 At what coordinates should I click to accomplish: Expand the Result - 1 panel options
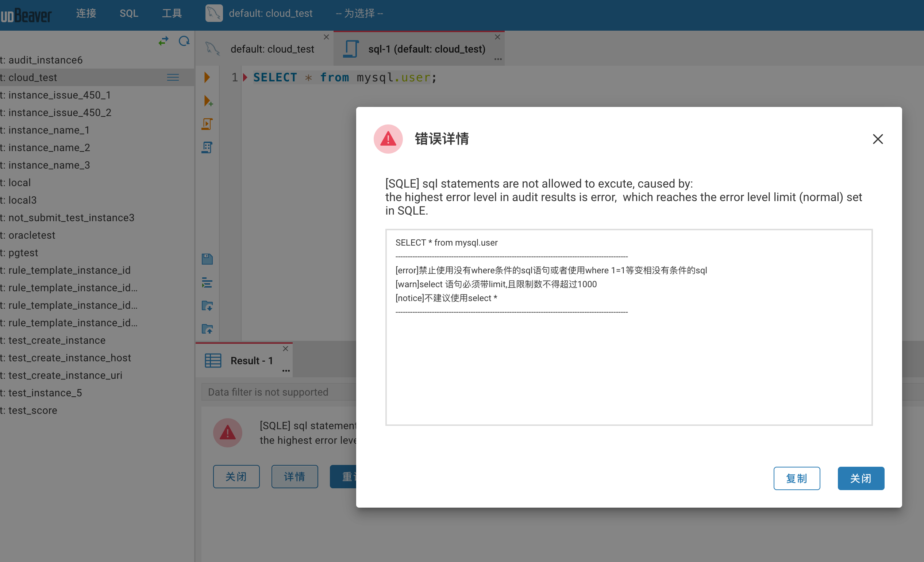tap(286, 370)
